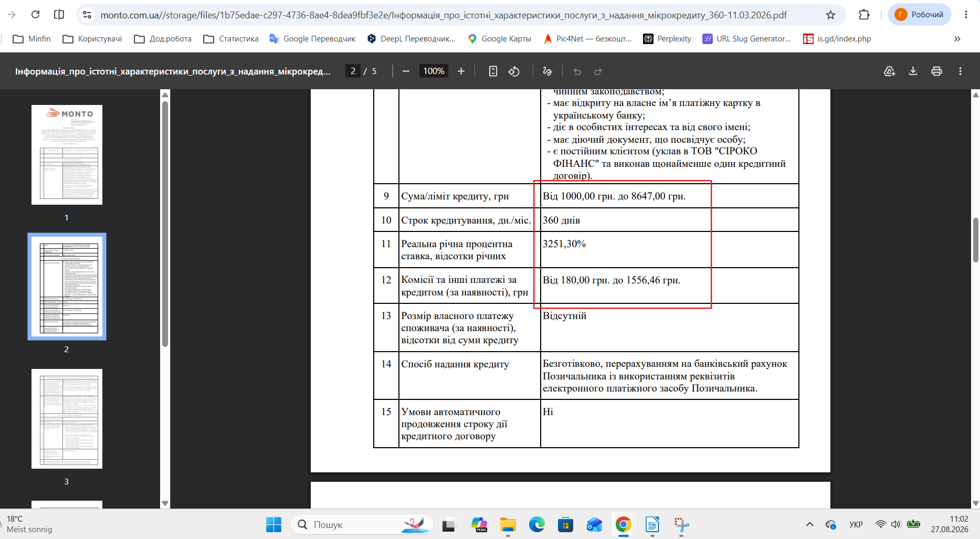The width and height of the screenshot is (980, 539).
Task: Save PDF to Google Drive
Action: click(x=889, y=71)
